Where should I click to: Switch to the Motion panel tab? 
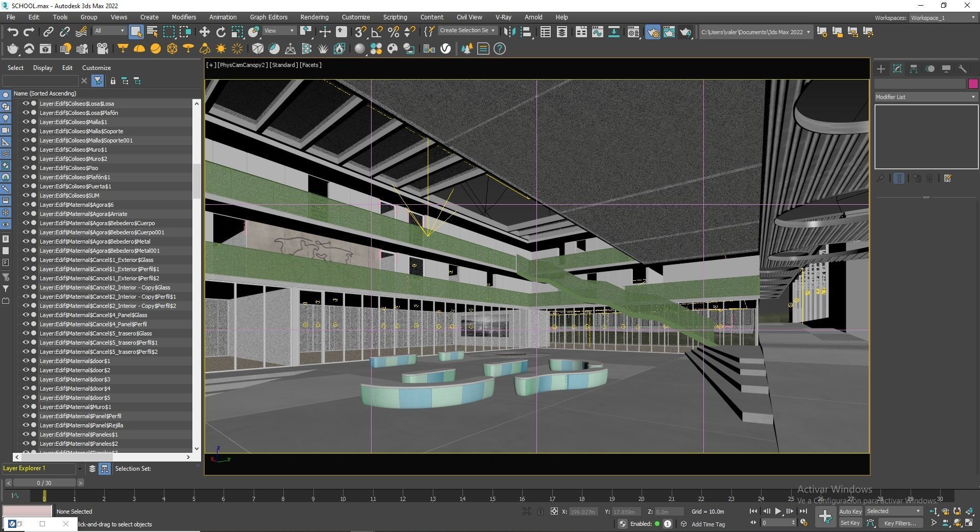[x=930, y=69]
